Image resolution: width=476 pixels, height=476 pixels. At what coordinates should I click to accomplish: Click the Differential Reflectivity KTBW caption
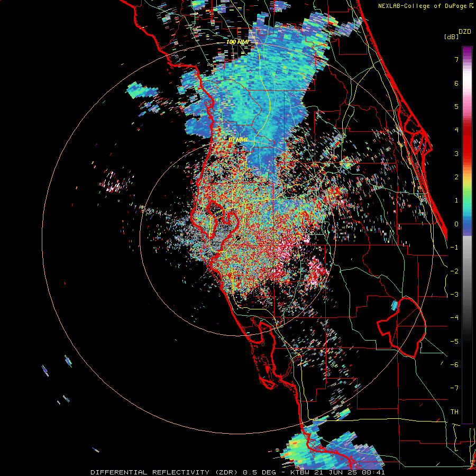[237, 472]
